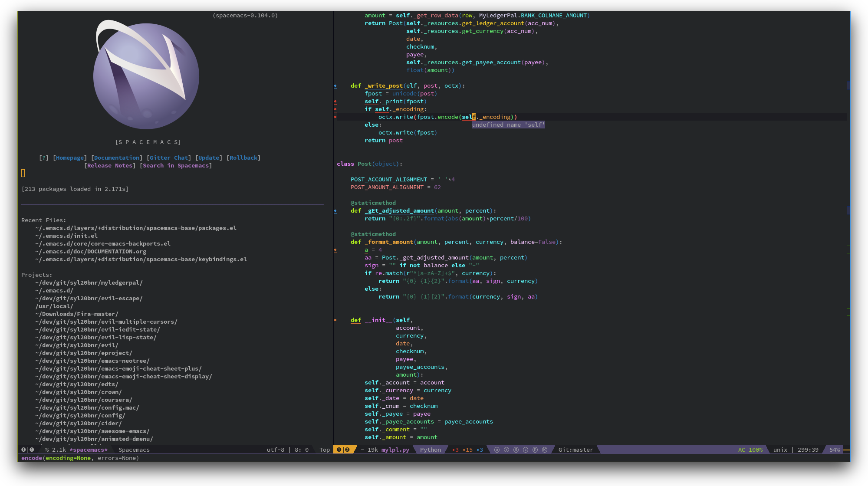Click the AC autocomplete status icon

741,450
